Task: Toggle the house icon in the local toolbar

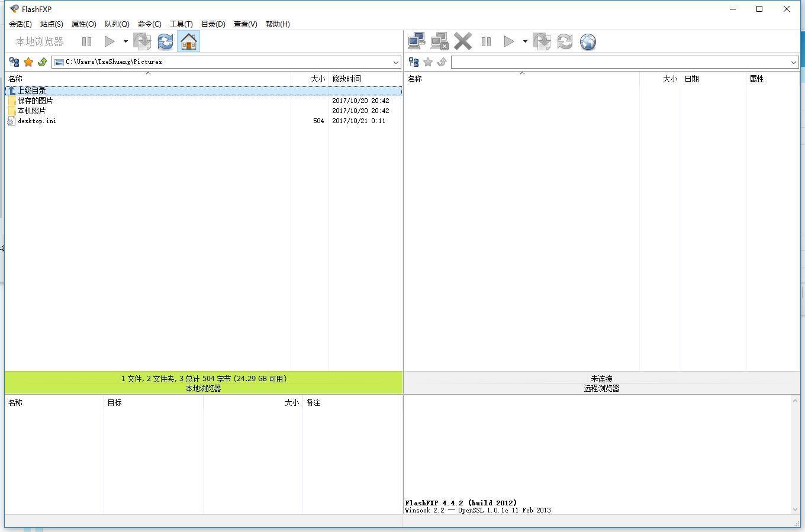Action: pyautogui.click(x=188, y=41)
